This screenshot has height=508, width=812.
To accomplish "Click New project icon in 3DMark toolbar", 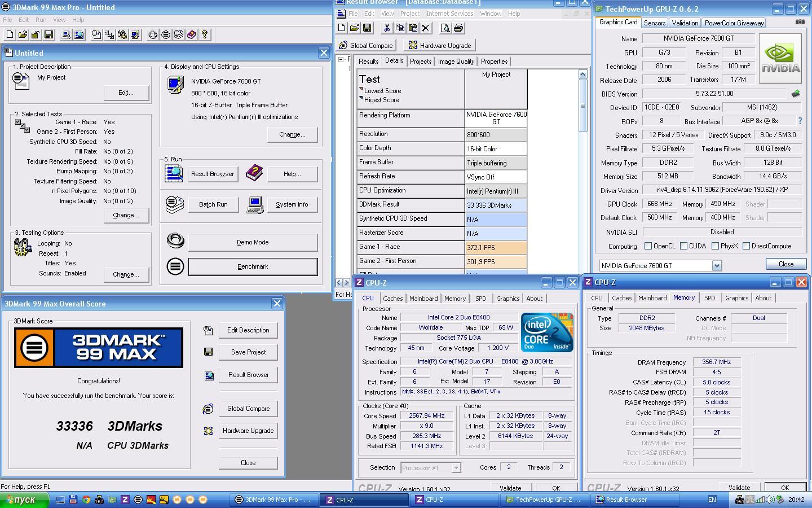I will pos(9,35).
